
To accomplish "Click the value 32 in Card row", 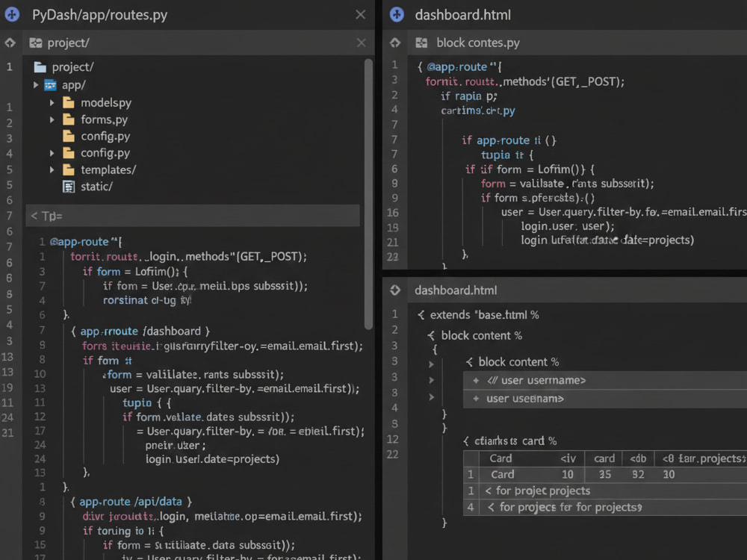I will (638, 474).
